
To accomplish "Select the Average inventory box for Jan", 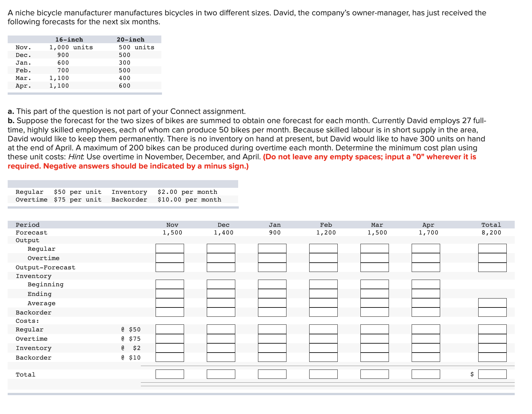I will coord(272,303).
